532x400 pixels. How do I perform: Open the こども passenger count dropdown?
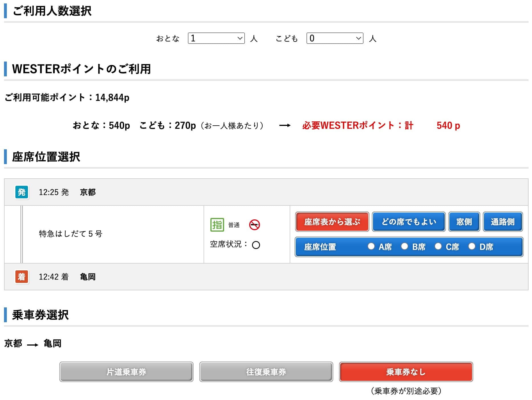[x=335, y=38]
